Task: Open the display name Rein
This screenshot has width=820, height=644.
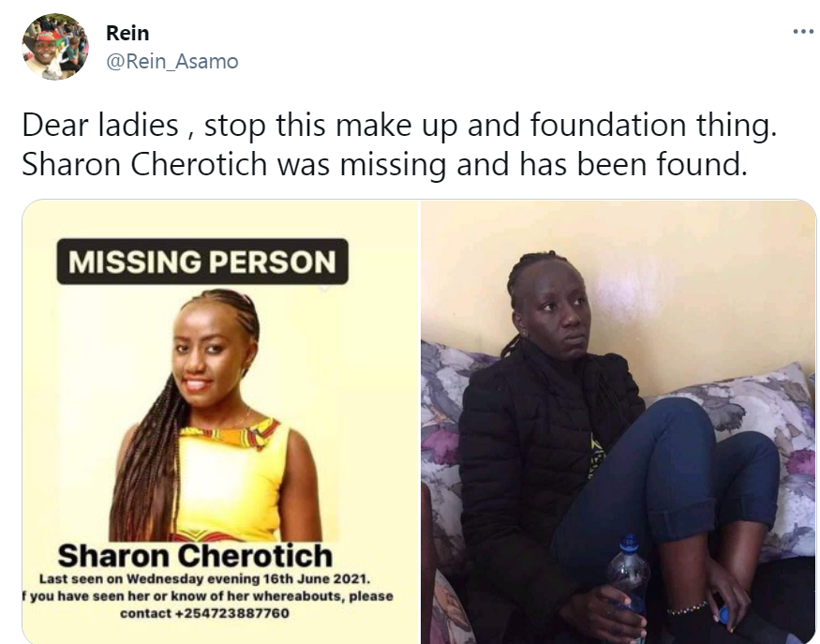Action: 127,34
